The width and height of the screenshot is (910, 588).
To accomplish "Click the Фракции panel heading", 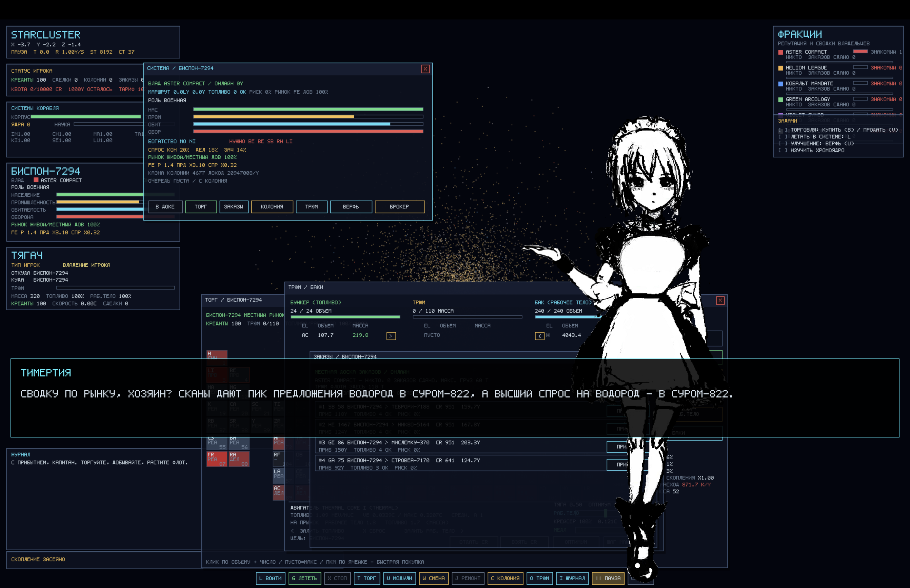I will click(x=800, y=34).
